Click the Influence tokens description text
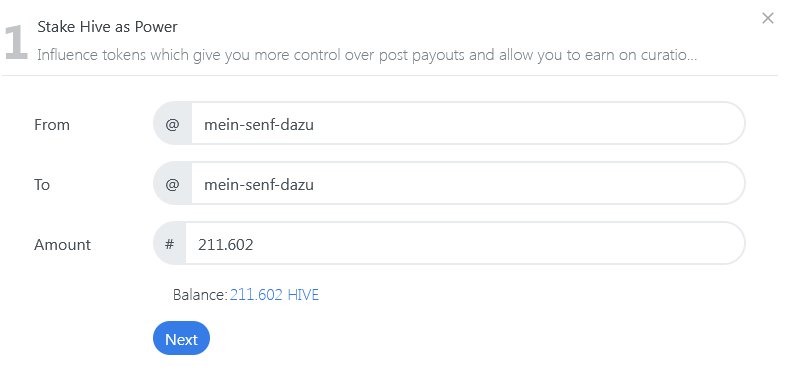The width and height of the screenshot is (785, 386). 367,55
